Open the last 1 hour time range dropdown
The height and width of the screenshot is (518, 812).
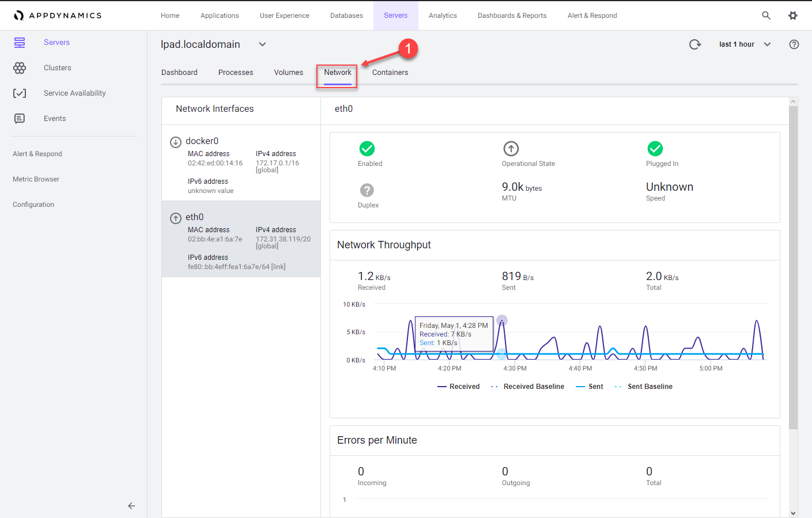[745, 44]
